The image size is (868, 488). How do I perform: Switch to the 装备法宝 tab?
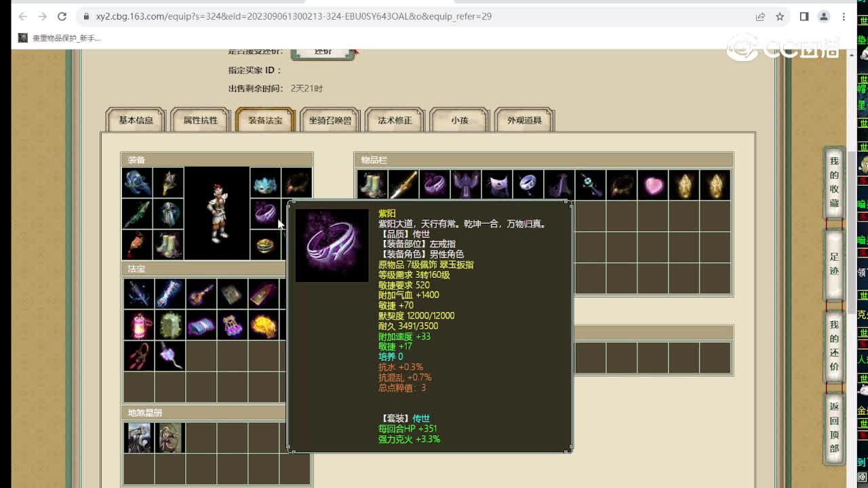(265, 120)
